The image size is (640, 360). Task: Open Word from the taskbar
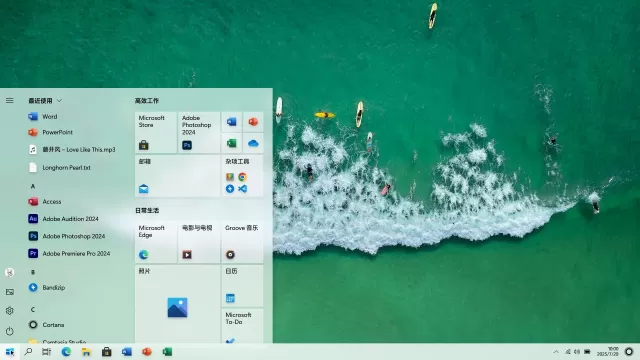[x=127, y=352]
